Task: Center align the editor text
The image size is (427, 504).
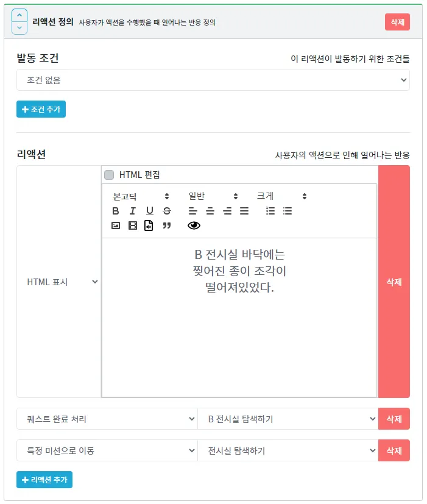Action: click(x=210, y=211)
